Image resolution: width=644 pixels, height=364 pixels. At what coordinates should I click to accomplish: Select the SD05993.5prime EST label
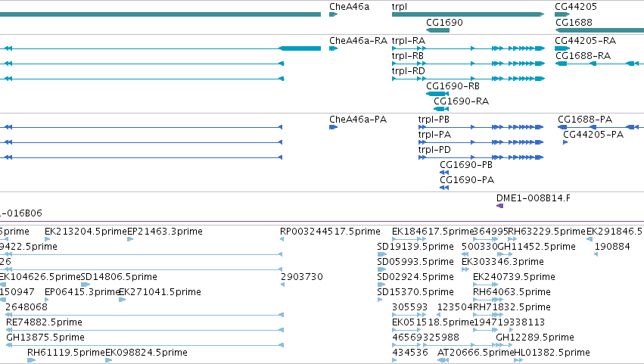click(415, 262)
